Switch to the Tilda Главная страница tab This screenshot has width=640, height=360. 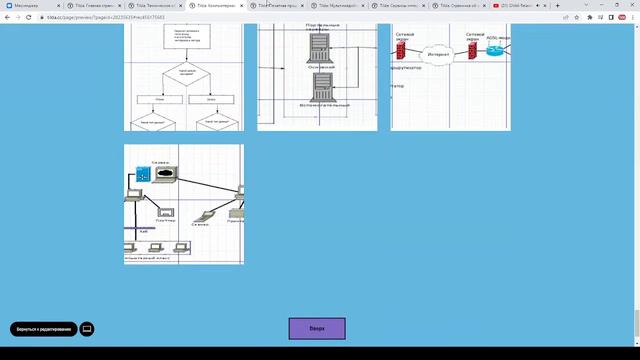94,6
